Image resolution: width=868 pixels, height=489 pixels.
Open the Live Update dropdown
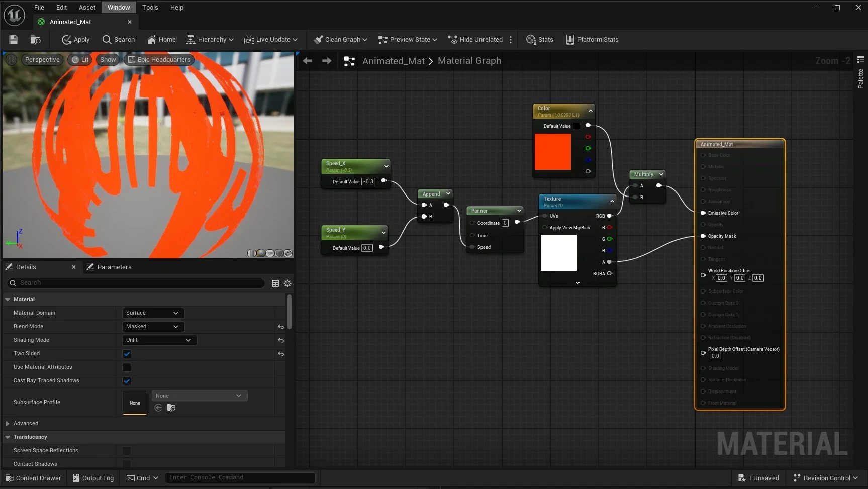[271, 40]
